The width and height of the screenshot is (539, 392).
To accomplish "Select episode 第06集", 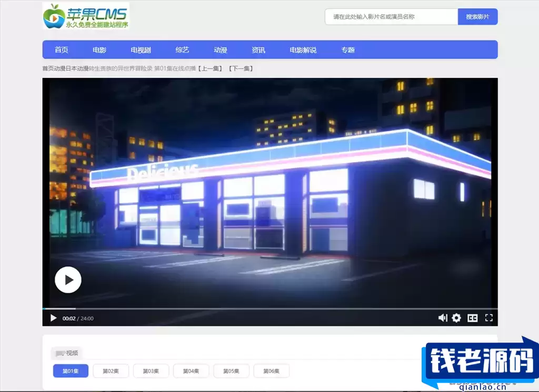I will point(272,371).
